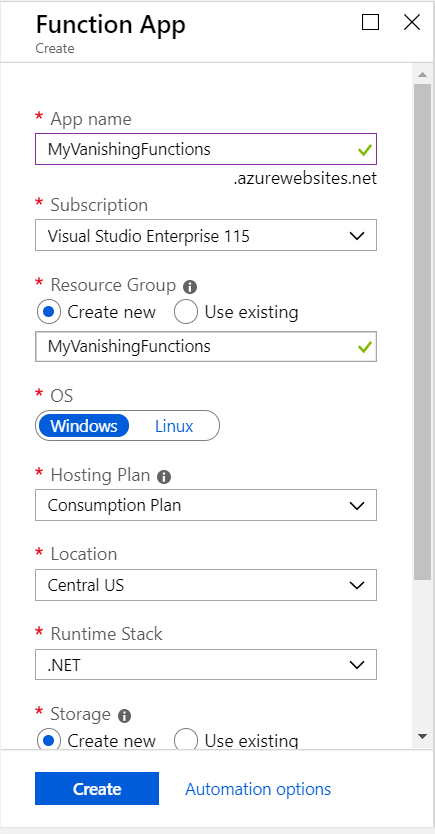The height and width of the screenshot is (834, 435).
Task: Click the Runtime Stack label
Action: pyautogui.click(x=106, y=634)
